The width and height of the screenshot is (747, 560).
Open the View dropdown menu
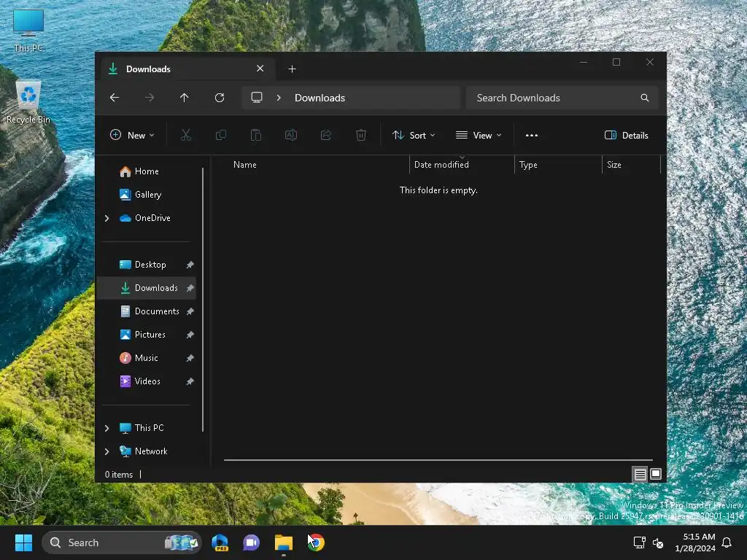point(479,135)
